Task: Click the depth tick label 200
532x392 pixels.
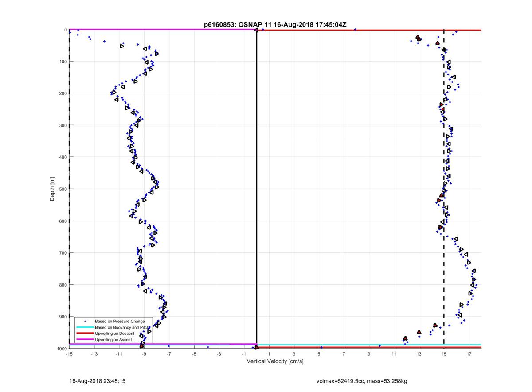Action: click(x=63, y=93)
